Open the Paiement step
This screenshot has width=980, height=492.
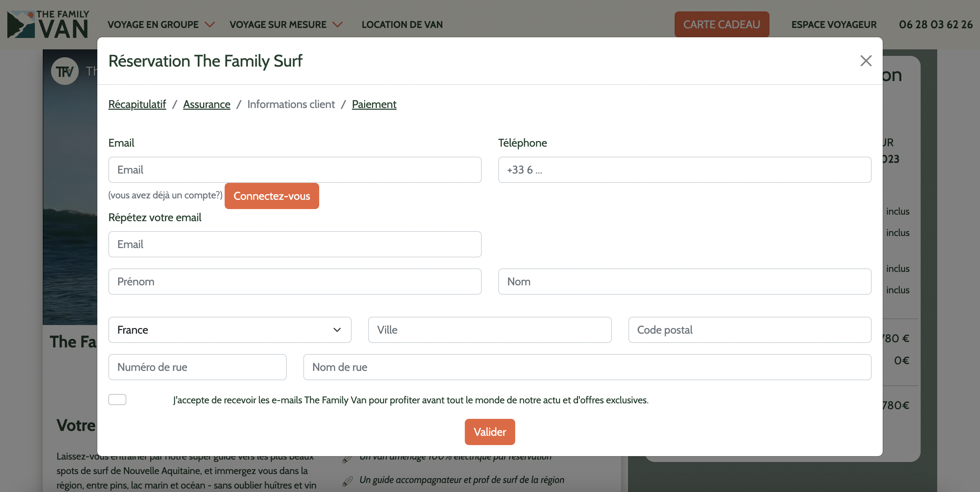pos(374,104)
